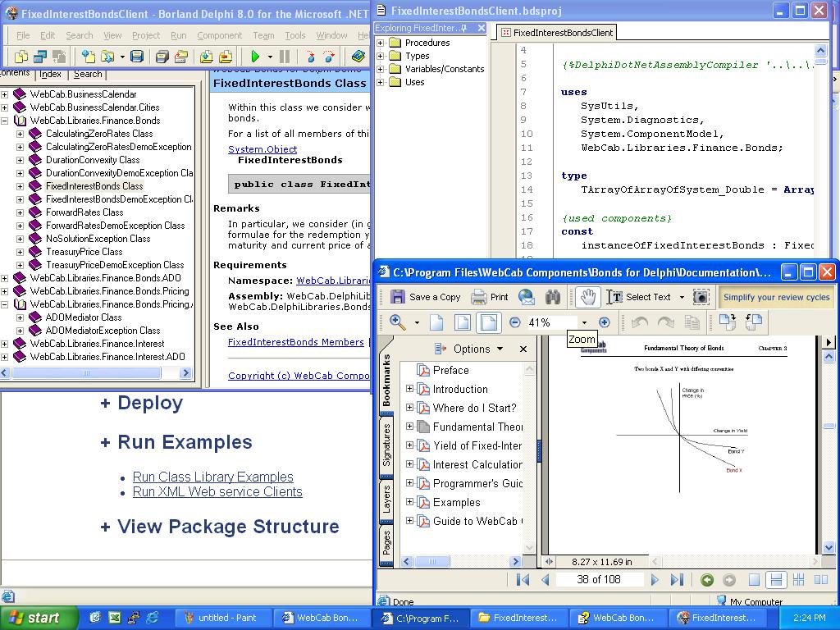The image size is (840, 630).
Task: Enable Continuous Facing page layout
Action: pyautogui.click(x=798, y=579)
